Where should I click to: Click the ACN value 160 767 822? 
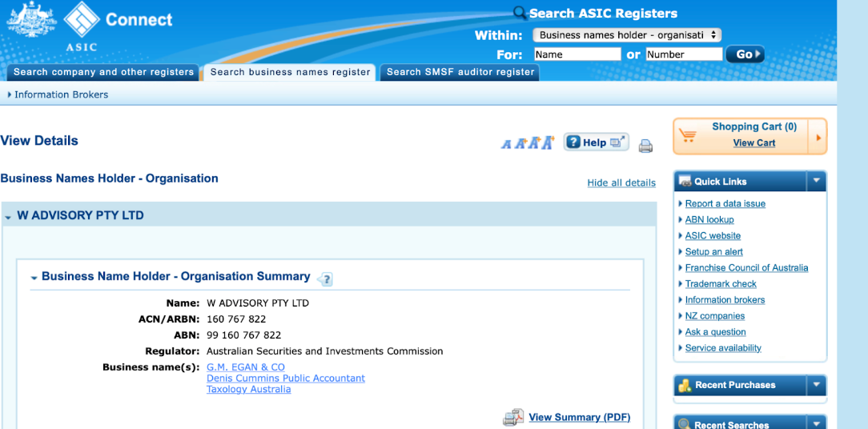[236, 319]
